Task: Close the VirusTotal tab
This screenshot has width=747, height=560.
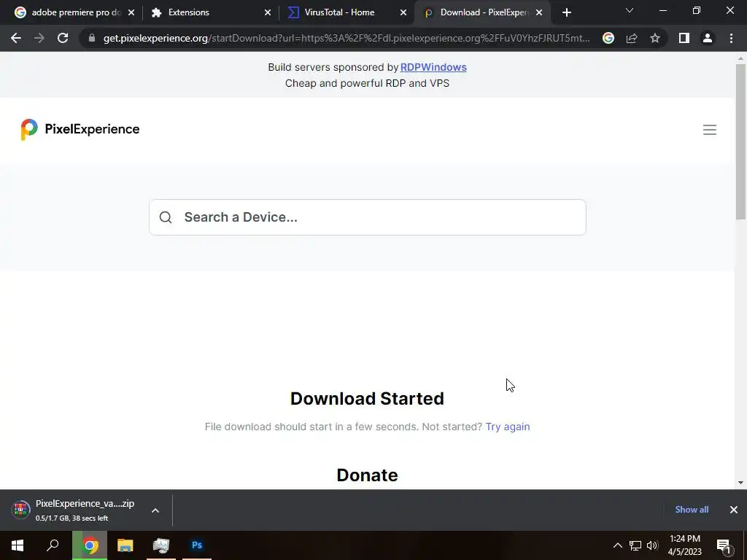Action: click(x=403, y=12)
